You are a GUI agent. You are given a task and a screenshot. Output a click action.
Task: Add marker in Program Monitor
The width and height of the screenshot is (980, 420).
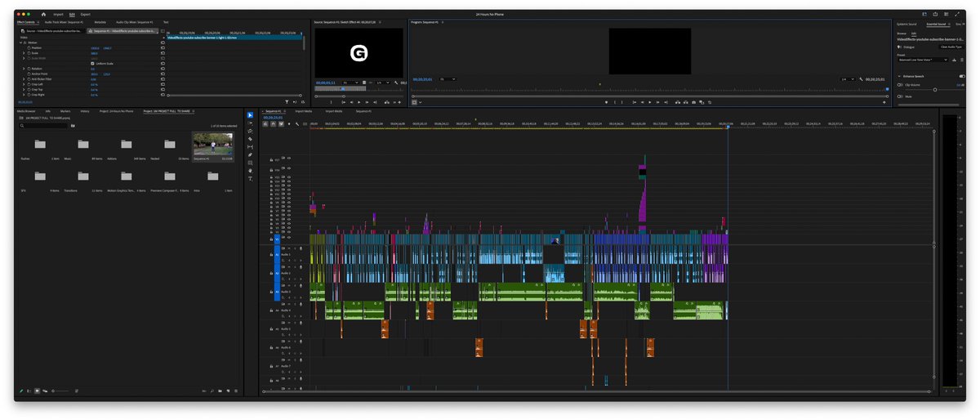606,102
